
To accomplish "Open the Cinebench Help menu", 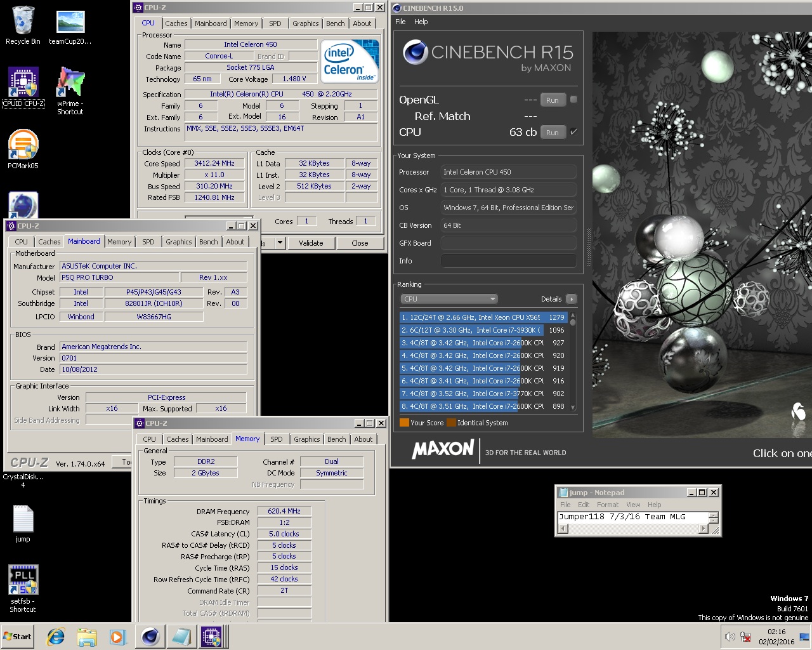I will (421, 22).
